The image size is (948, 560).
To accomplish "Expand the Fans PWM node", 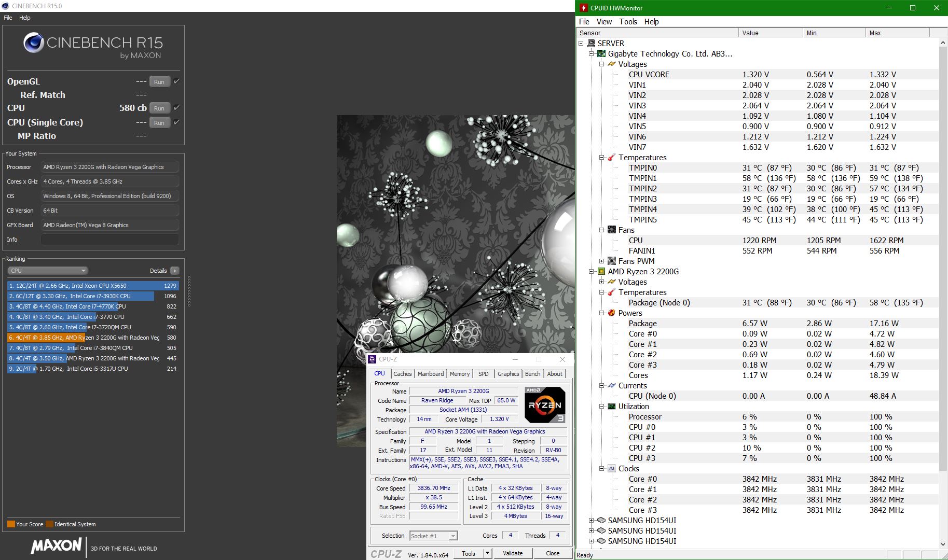I will tap(602, 261).
